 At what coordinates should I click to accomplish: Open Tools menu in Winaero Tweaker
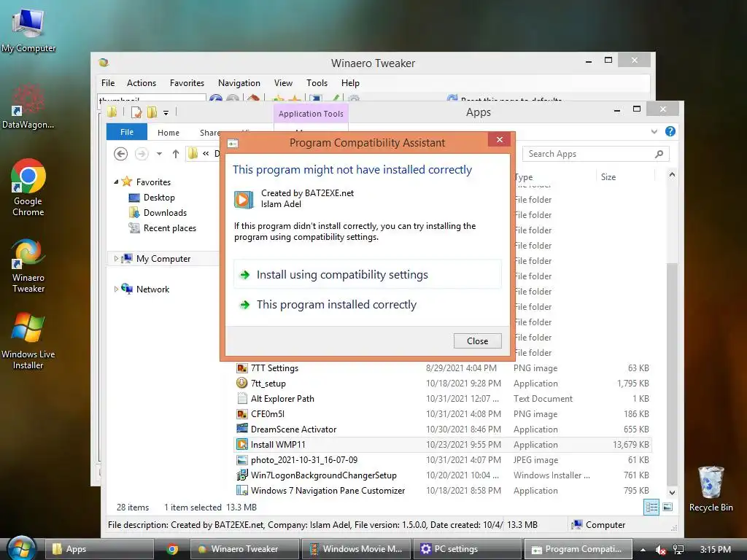pyautogui.click(x=317, y=83)
